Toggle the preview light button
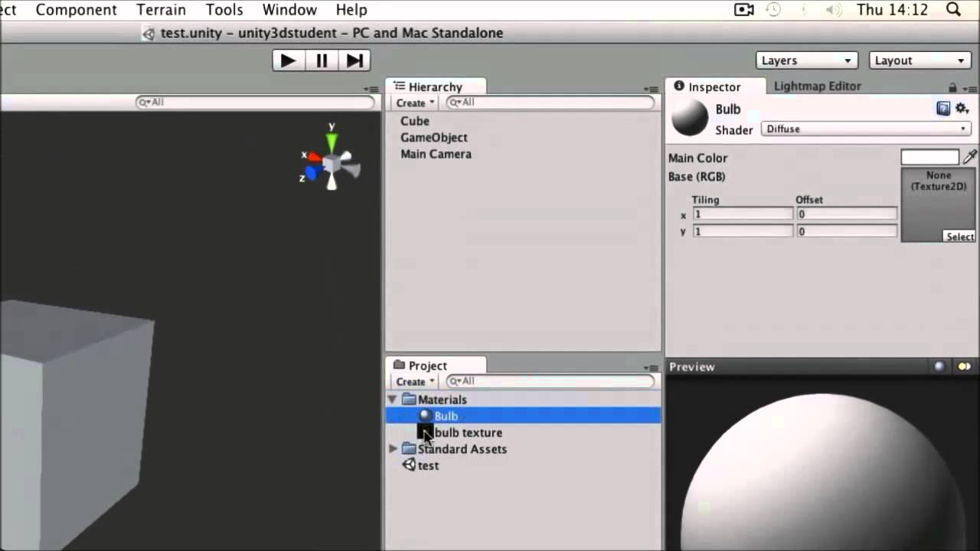This screenshot has height=551, width=980. pyautogui.click(x=964, y=367)
